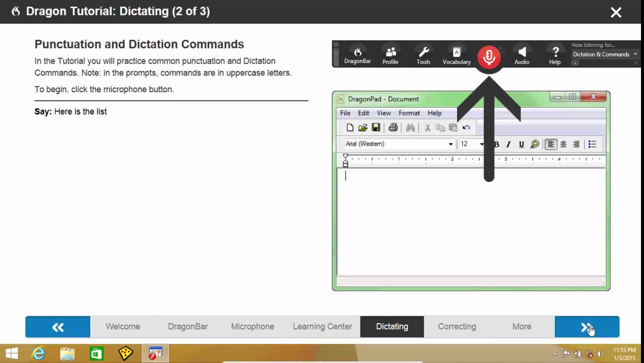Click the open folder icon in DragonPad
Viewport: 644px width, 363px height.
tap(363, 128)
